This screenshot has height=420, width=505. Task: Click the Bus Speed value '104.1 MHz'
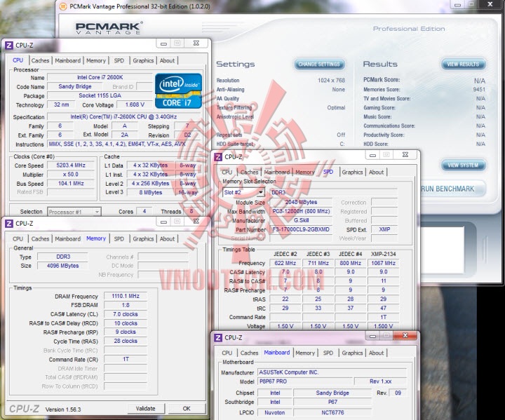point(71,184)
